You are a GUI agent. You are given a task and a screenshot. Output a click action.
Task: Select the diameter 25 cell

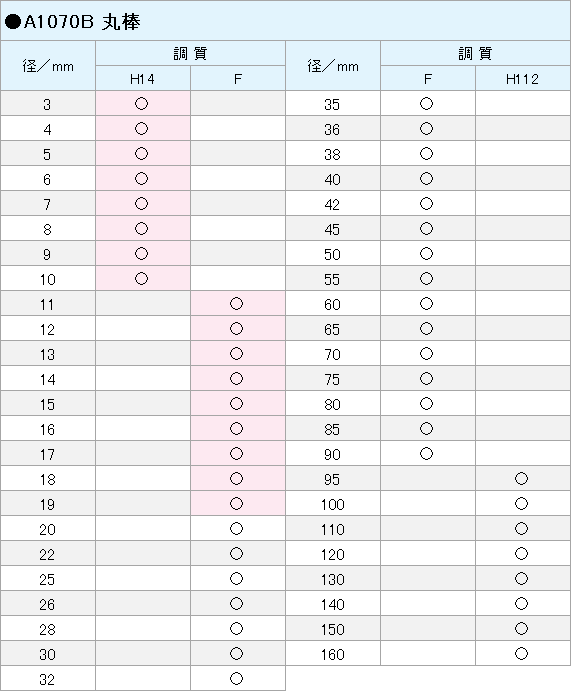[48, 579]
